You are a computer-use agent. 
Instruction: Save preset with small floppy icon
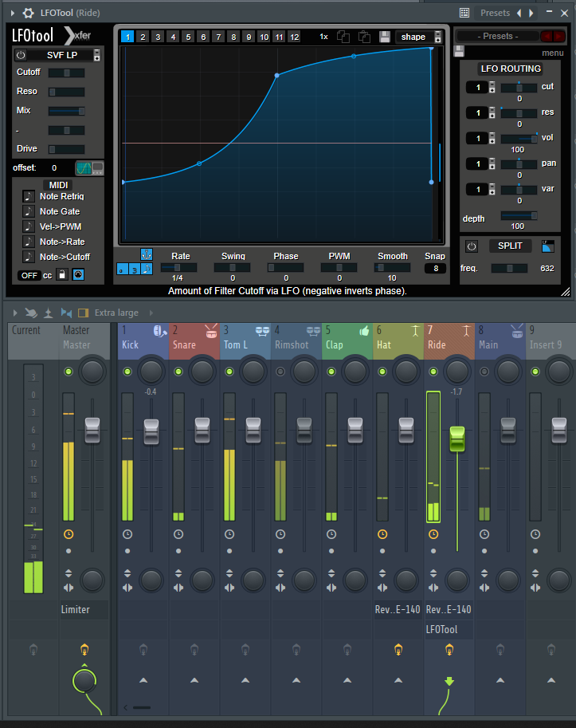[x=459, y=51]
